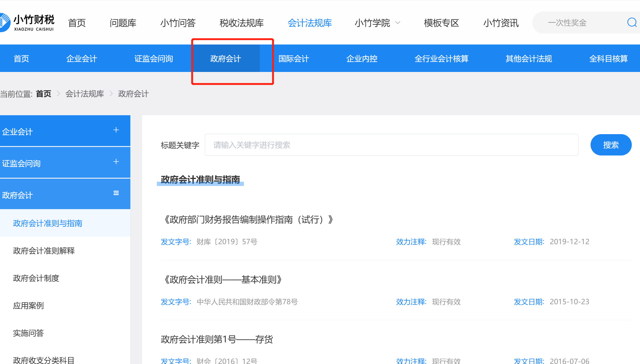
Task: Focus the title keyword search field
Action: tap(391, 145)
